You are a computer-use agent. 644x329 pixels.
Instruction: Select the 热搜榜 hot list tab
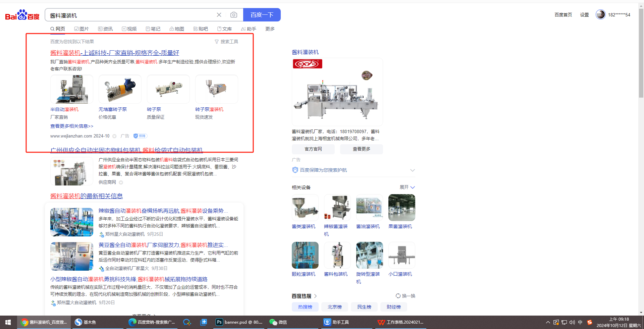(x=305, y=307)
